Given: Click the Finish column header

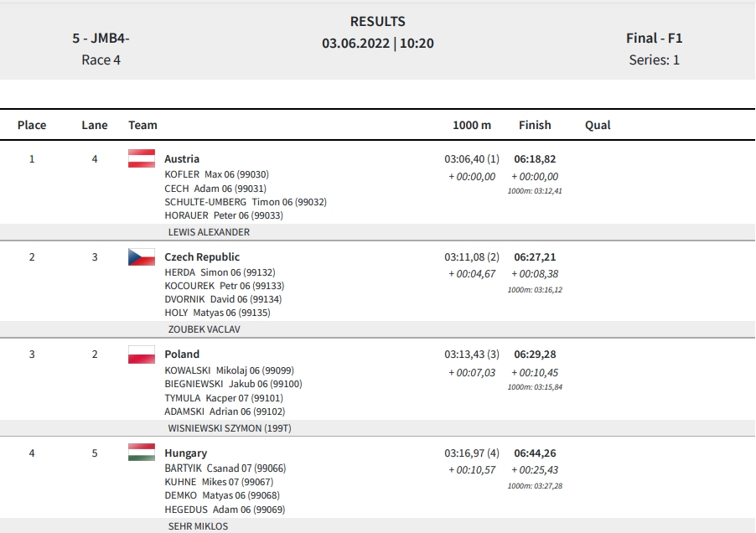Looking at the screenshot, I should [535, 126].
